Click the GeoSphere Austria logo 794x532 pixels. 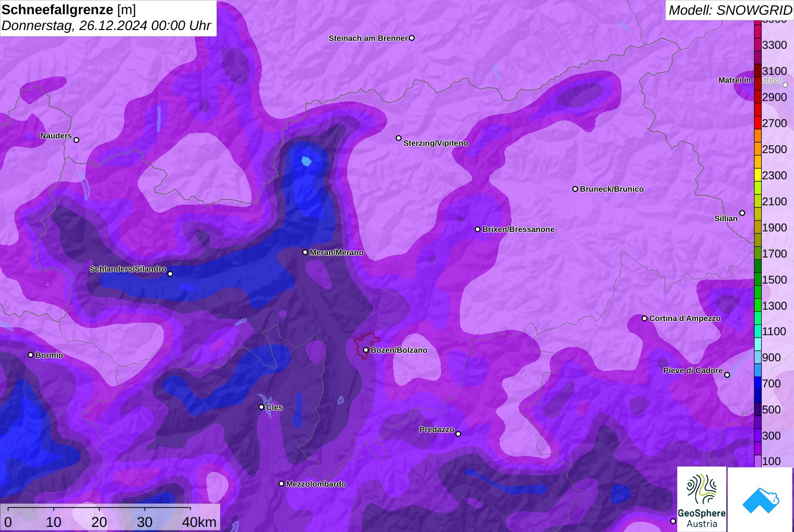[702, 499]
